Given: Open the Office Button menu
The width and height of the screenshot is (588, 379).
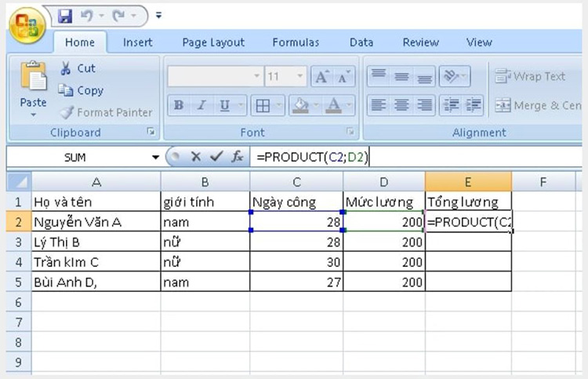Looking at the screenshot, I should 27,26.
